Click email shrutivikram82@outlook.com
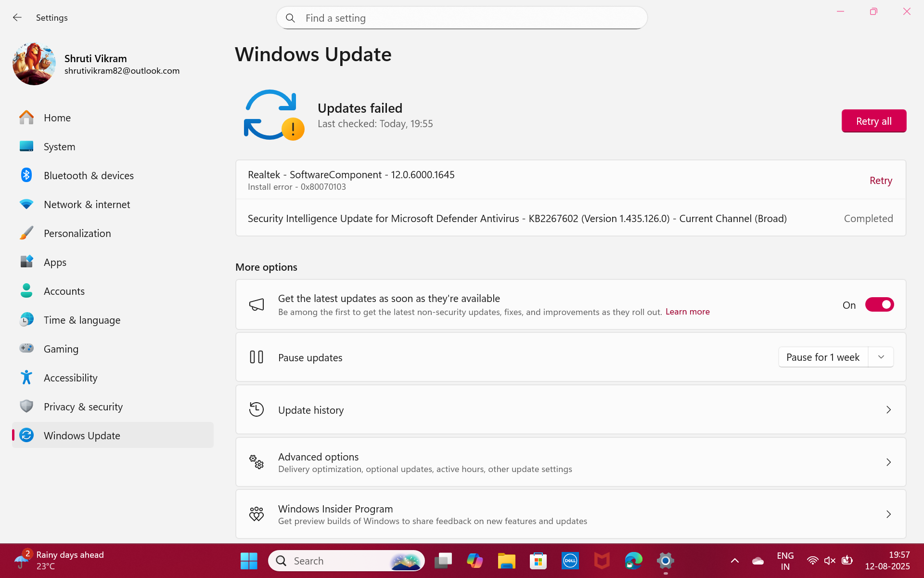Viewport: 924px width, 578px height. pos(122,71)
